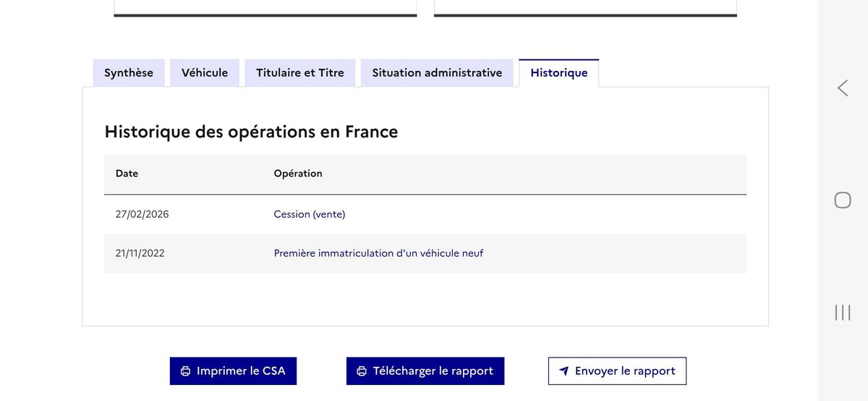Click the Date column header
The image size is (868, 401).
coord(127,174)
